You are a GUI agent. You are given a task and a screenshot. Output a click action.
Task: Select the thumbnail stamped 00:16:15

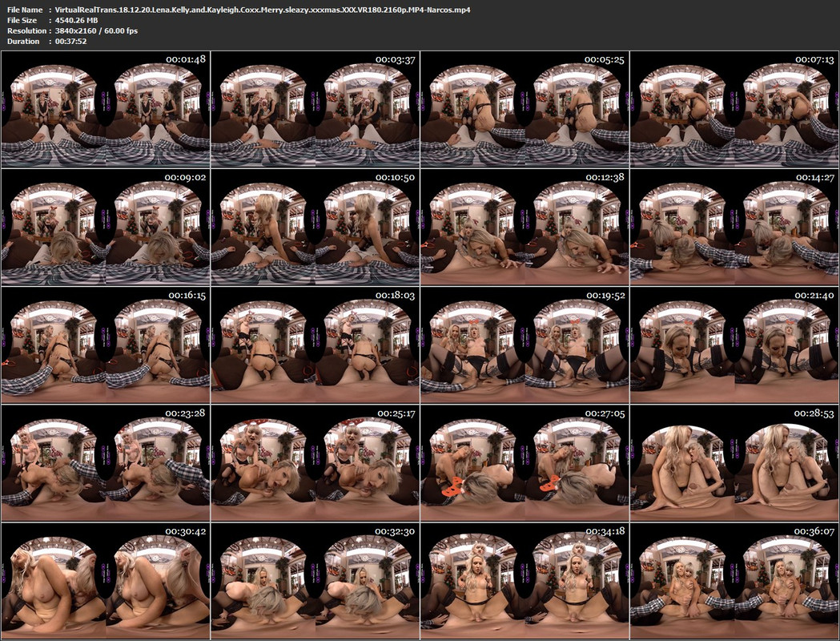click(106, 345)
